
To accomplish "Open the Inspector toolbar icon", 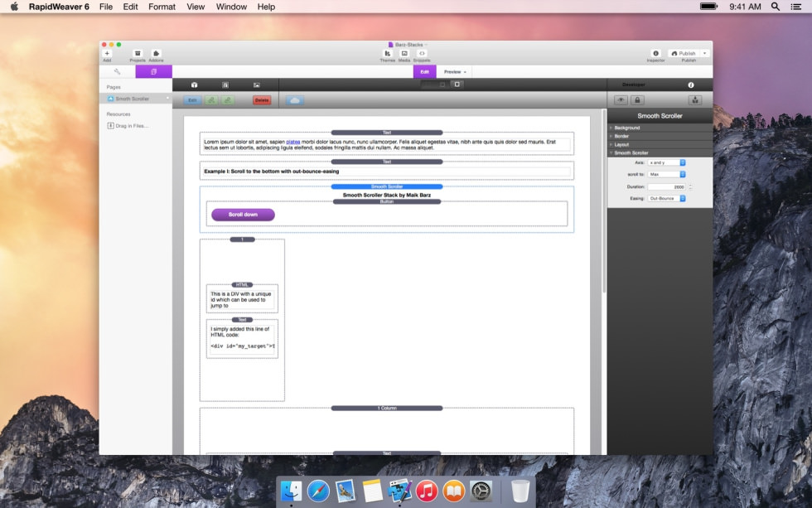I will click(x=655, y=53).
